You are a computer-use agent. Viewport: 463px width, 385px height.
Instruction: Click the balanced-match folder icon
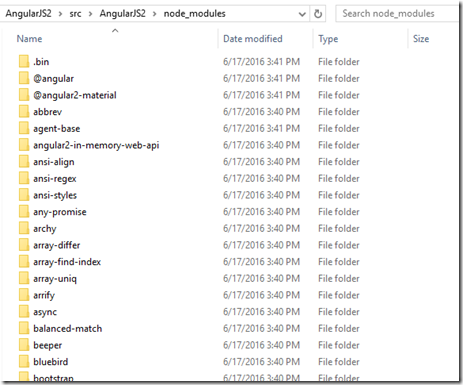tap(24, 328)
